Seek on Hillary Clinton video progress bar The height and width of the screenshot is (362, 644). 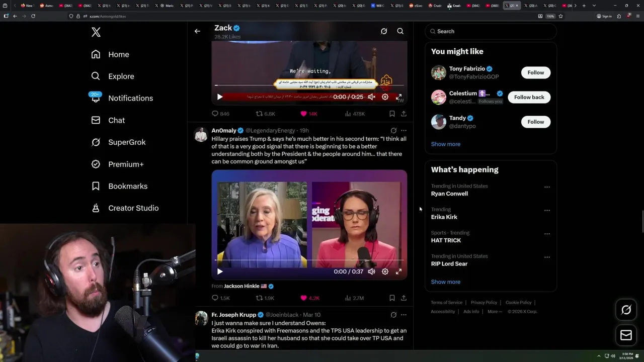[x=309, y=260]
